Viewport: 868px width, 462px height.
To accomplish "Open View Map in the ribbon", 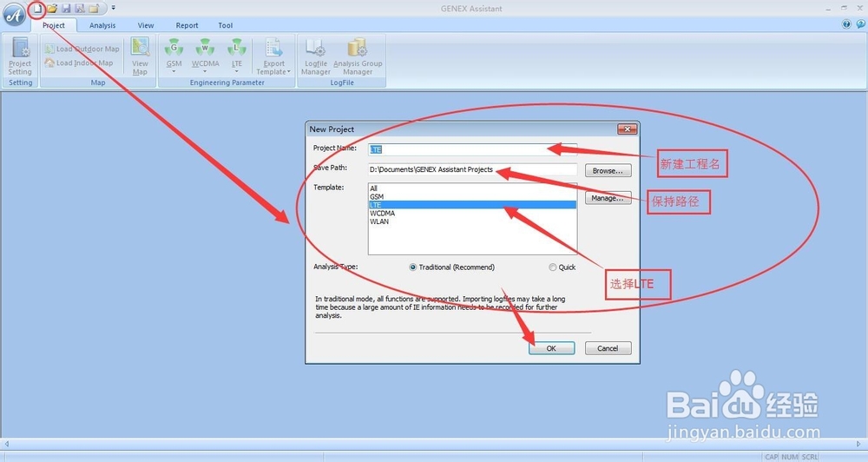I will 140,56.
